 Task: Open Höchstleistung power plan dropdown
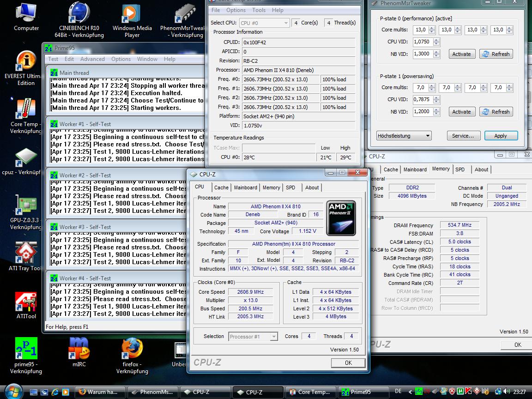(404, 136)
